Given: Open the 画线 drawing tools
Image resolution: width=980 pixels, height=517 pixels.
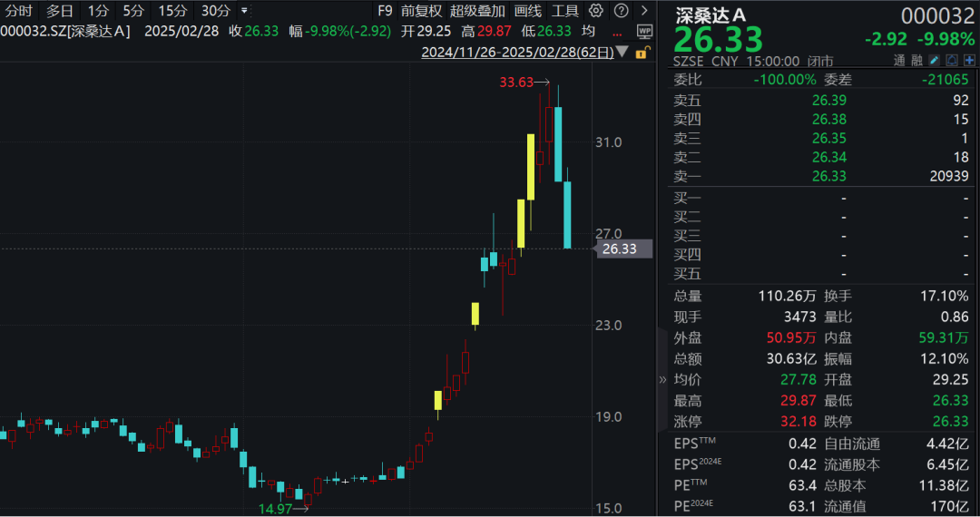Looking at the screenshot, I should [527, 11].
